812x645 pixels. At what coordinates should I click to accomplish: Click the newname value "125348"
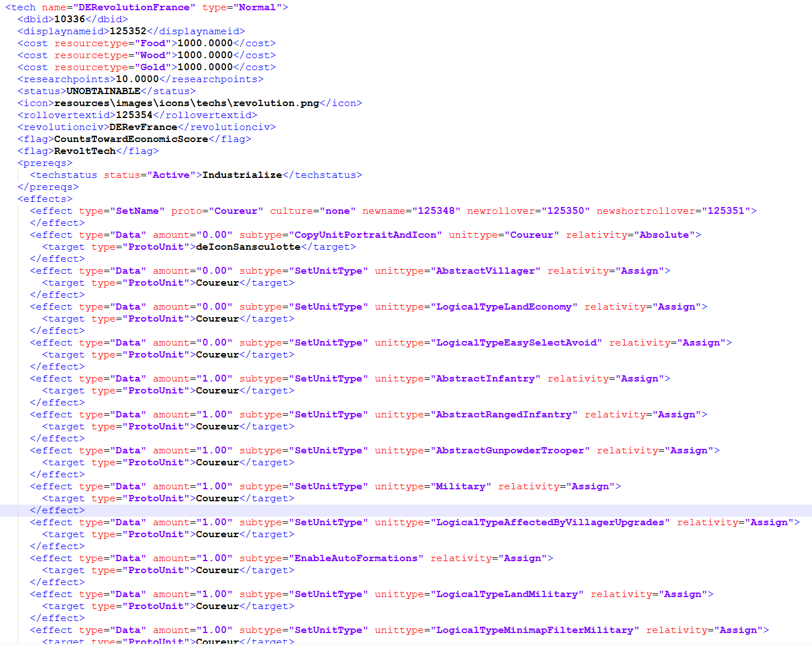(437, 211)
